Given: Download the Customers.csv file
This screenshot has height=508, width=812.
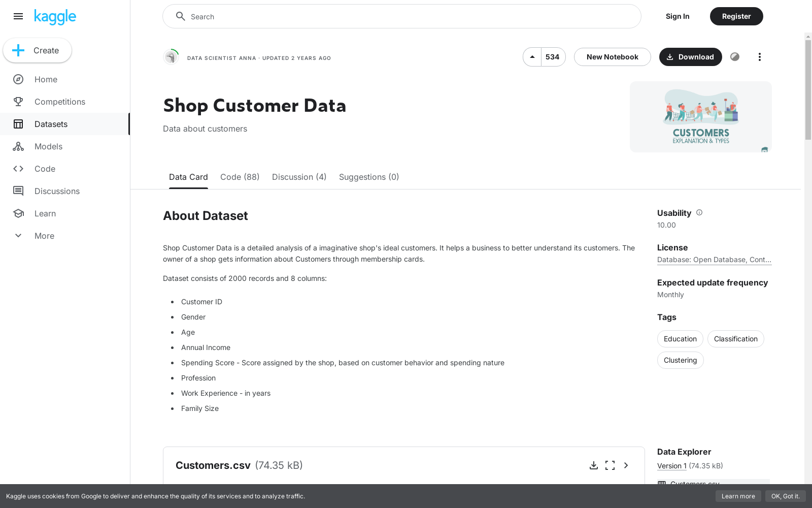Looking at the screenshot, I should pyautogui.click(x=594, y=465).
